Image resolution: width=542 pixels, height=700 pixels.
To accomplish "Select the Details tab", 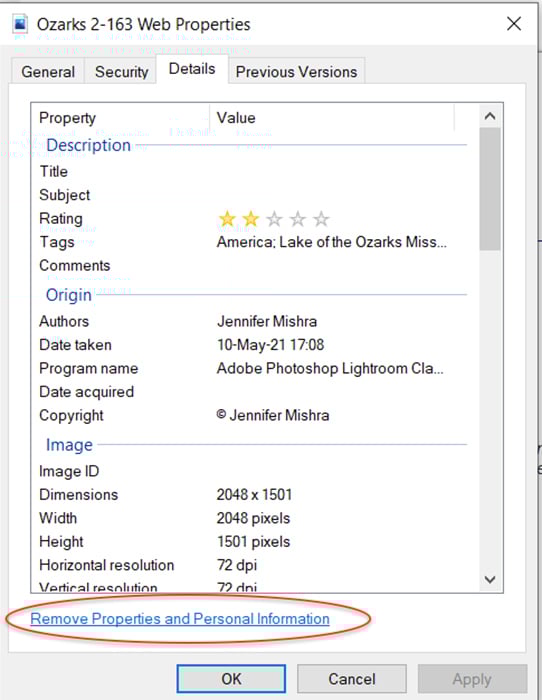I will pyautogui.click(x=192, y=69).
